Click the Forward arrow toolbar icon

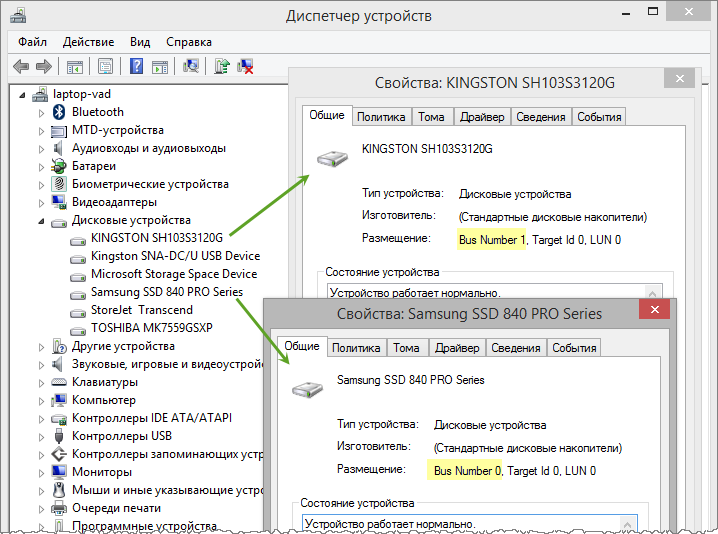tap(44, 66)
